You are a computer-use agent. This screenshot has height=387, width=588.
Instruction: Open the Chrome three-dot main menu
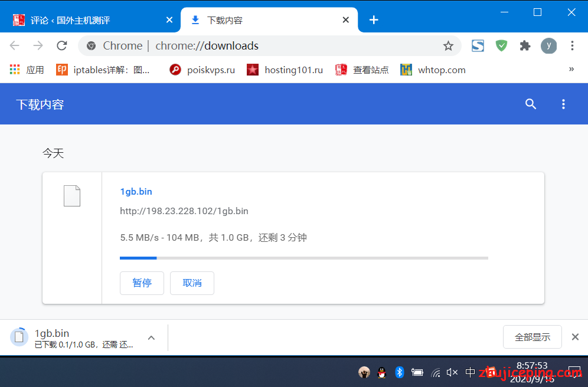[572, 45]
